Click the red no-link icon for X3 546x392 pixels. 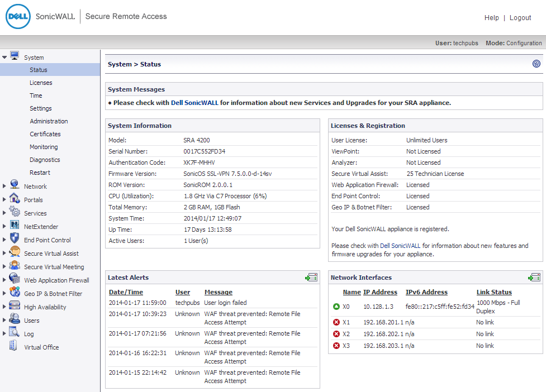click(x=336, y=346)
